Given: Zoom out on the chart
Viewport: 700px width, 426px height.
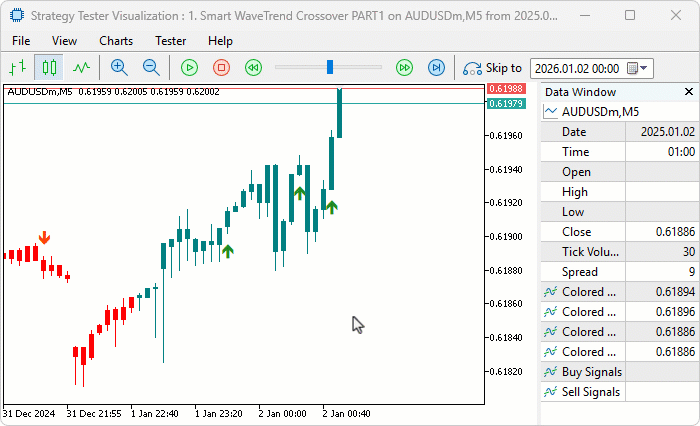Looking at the screenshot, I should 151,68.
